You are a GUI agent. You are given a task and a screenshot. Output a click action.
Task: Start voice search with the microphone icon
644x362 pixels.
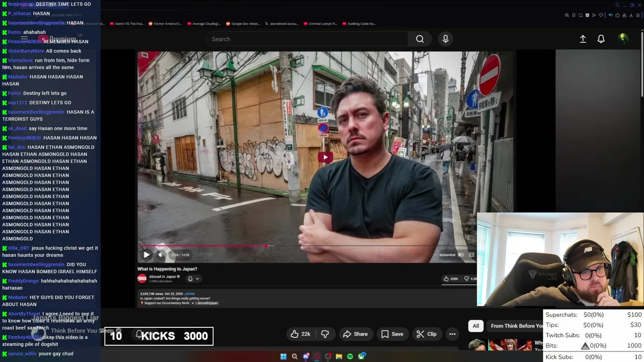pos(445,39)
